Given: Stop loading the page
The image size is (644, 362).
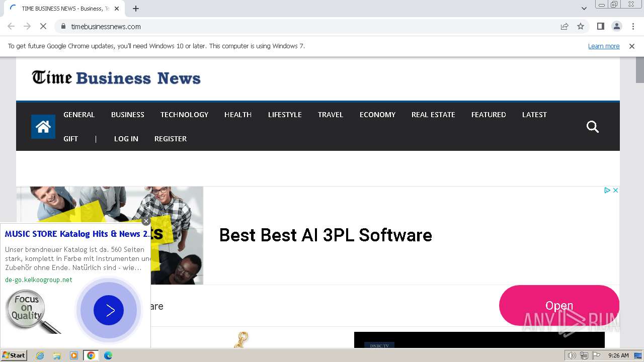Looking at the screenshot, I should [43, 26].
